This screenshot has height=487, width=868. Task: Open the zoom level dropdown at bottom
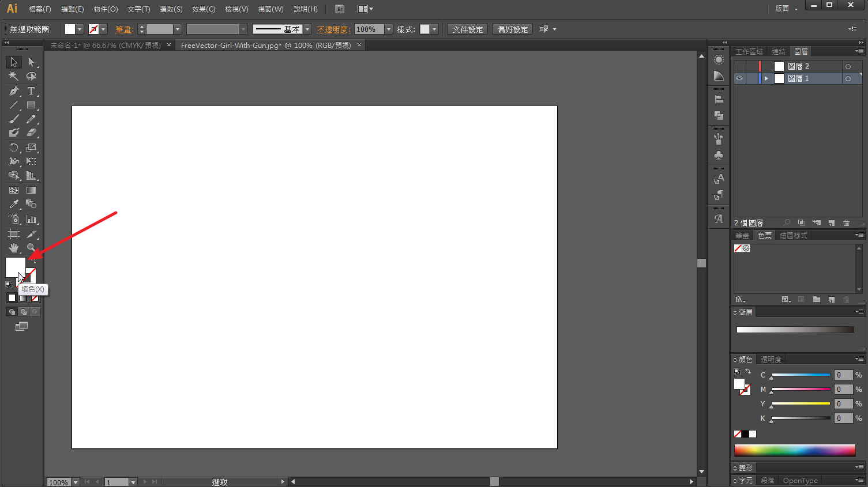click(76, 482)
